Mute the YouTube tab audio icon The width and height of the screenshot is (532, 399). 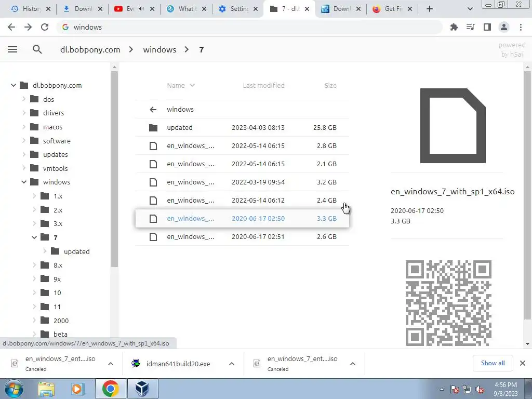[x=141, y=9]
